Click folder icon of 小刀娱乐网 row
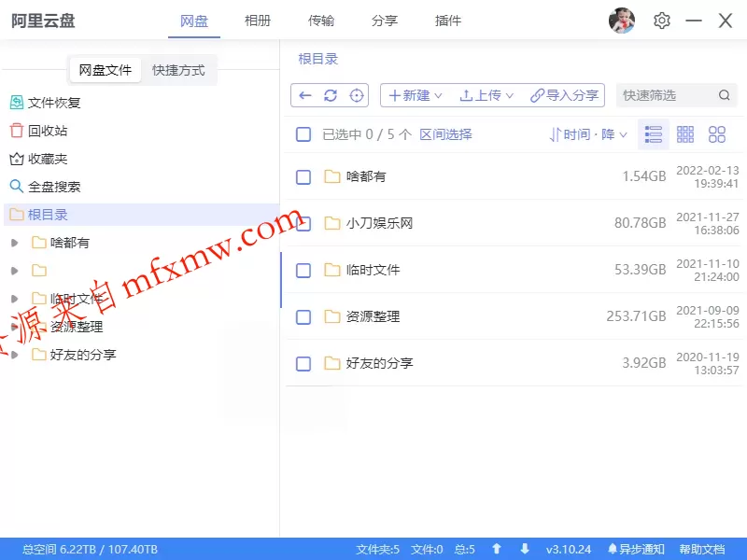Screen dimensions: 747x560 331,223
